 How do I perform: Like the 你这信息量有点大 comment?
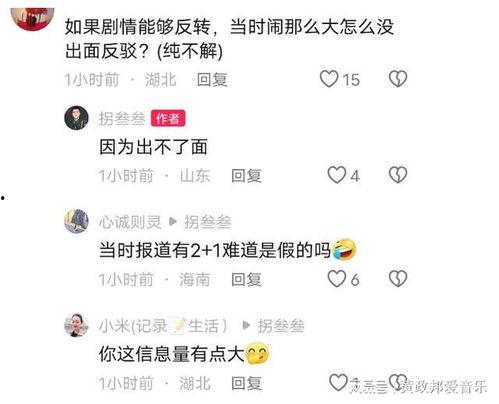click(x=338, y=382)
